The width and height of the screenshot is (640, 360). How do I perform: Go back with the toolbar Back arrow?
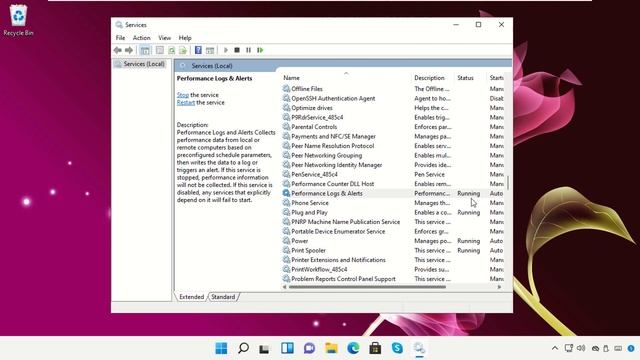[x=118, y=50]
